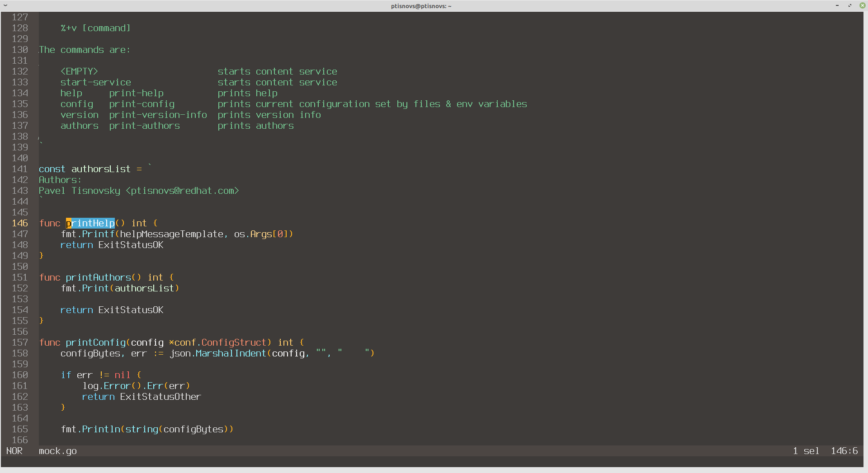Click 'authorsList' inside fmt.Print call
Viewport: 868px width, 473px height.
(x=145, y=288)
